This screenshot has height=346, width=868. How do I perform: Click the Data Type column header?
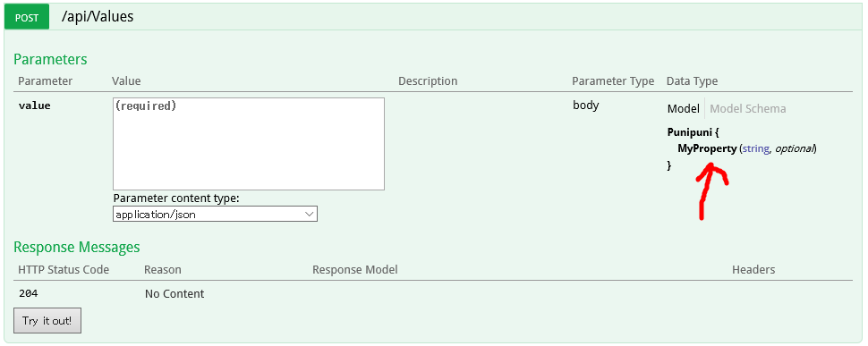pos(692,80)
